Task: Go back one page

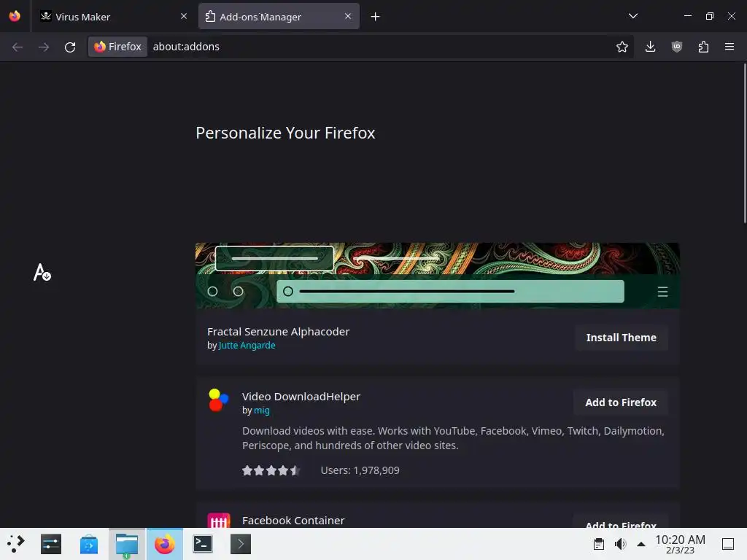Action: pos(18,47)
